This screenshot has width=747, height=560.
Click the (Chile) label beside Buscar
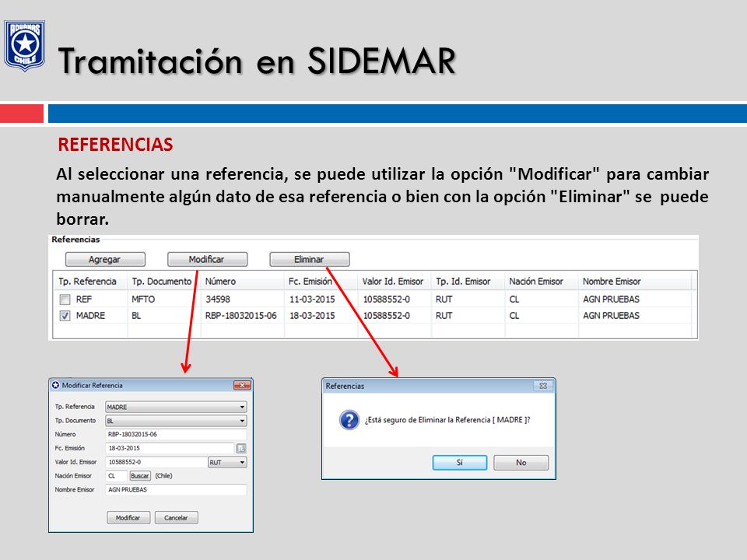tap(164, 476)
